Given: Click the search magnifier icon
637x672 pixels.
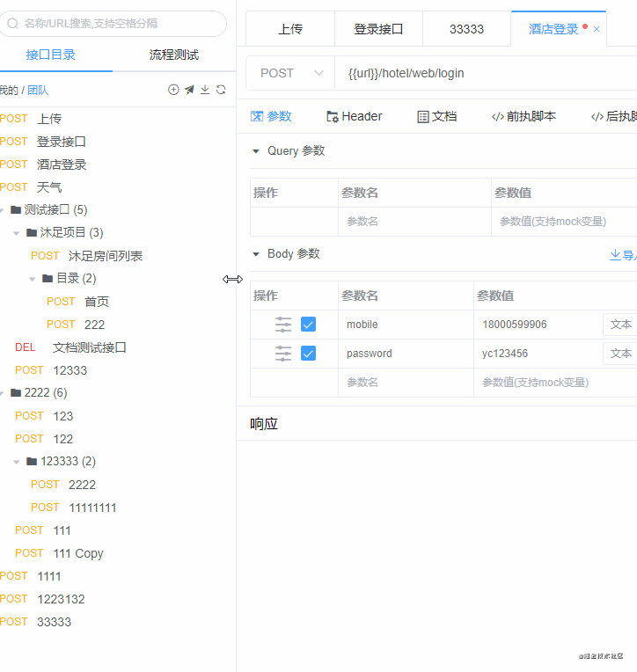Looking at the screenshot, I should tap(13, 23).
